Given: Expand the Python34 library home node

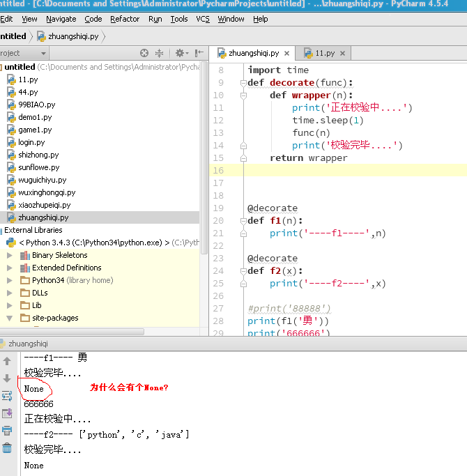Looking at the screenshot, I should tap(10, 280).
